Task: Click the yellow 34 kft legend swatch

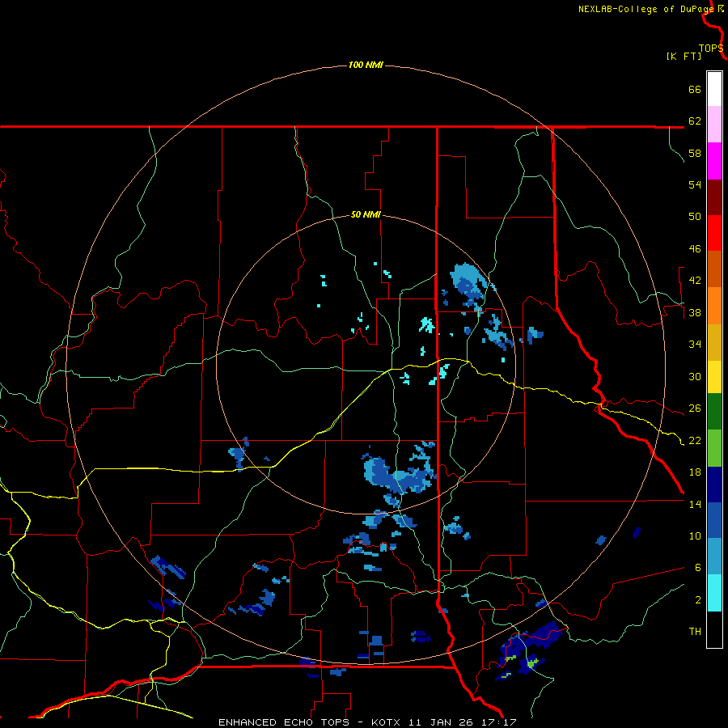Action: pyautogui.click(x=714, y=377)
